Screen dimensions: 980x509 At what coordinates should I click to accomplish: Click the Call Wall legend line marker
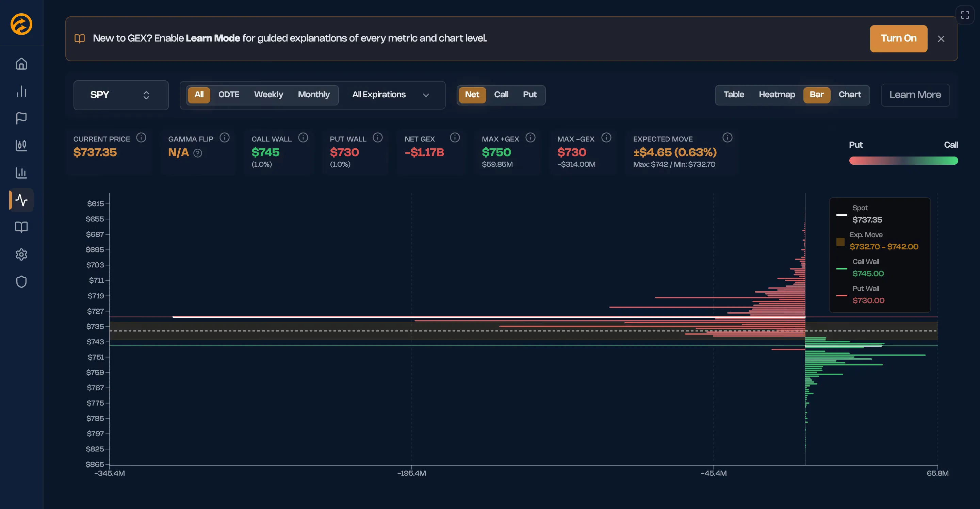click(x=842, y=269)
